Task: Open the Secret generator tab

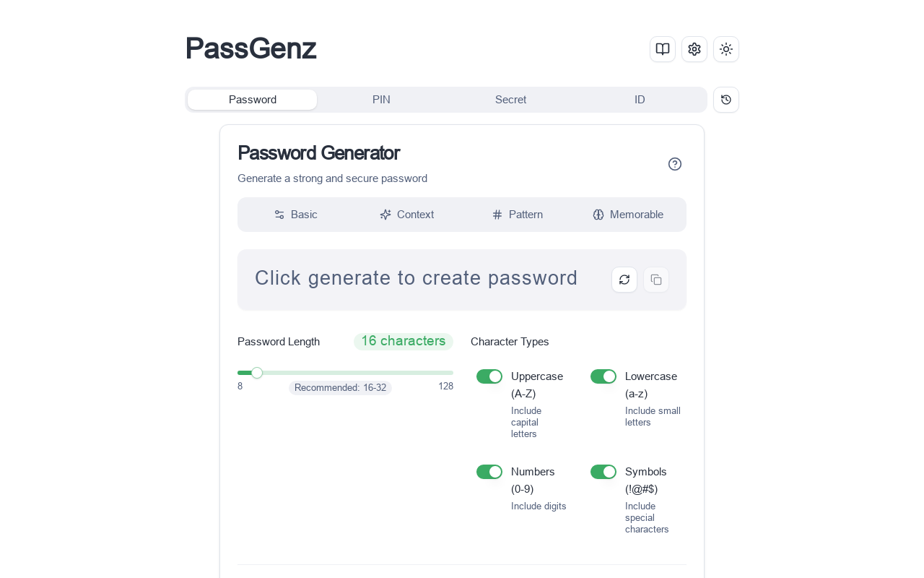Action: [x=510, y=100]
